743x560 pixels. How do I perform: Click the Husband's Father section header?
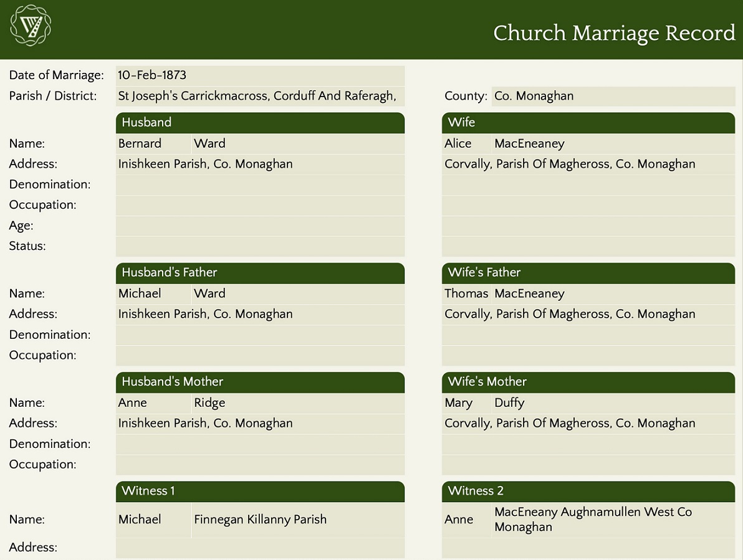pos(260,273)
